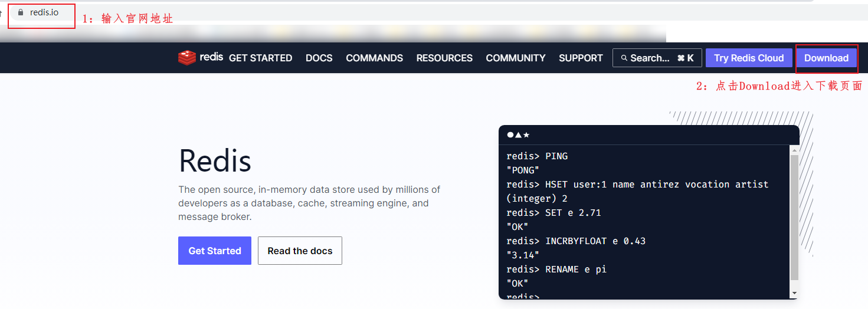Click the Redis logo in navbar
Viewport: 868px width, 309px height.
coord(201,57)
